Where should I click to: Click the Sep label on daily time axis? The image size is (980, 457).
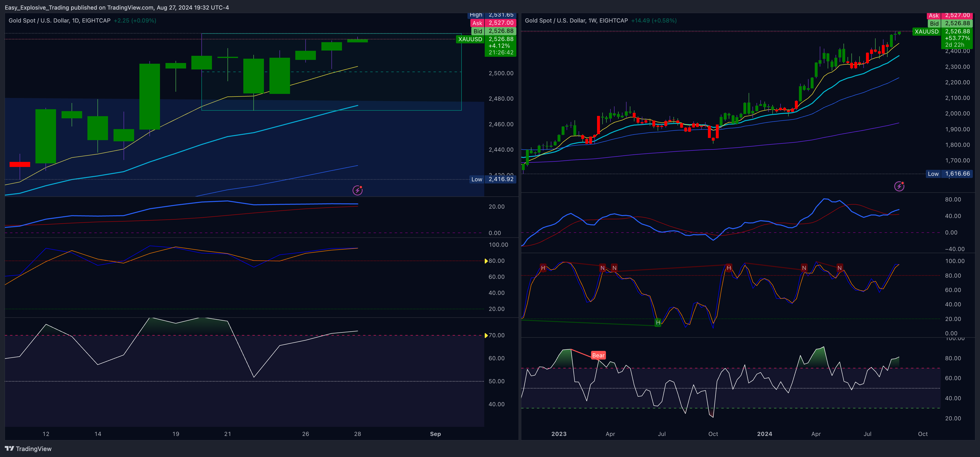[435, 434]
